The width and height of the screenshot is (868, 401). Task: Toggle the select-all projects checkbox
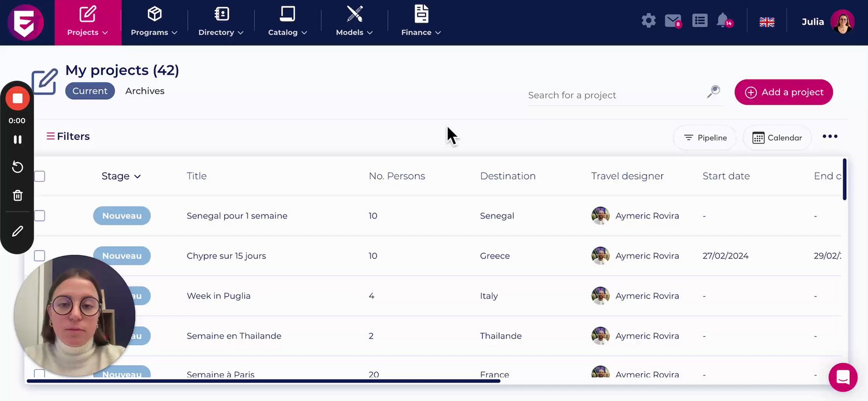[40, 177]
